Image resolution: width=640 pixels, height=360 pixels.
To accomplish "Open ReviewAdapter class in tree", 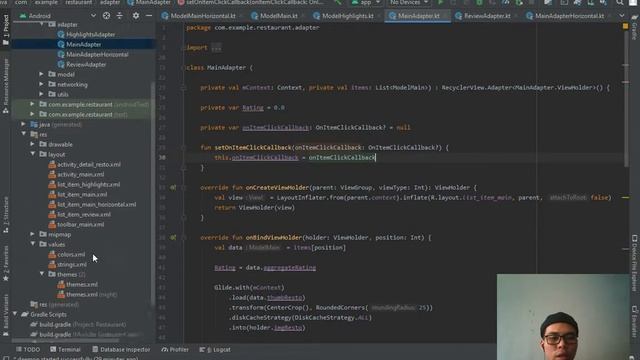I will 82,64.
